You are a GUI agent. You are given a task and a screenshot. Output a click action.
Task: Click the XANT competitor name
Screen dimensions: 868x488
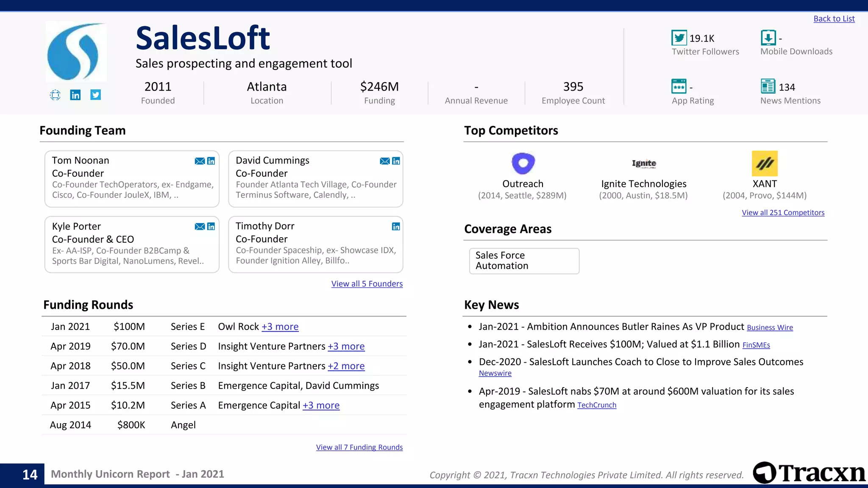pos(765,184)
